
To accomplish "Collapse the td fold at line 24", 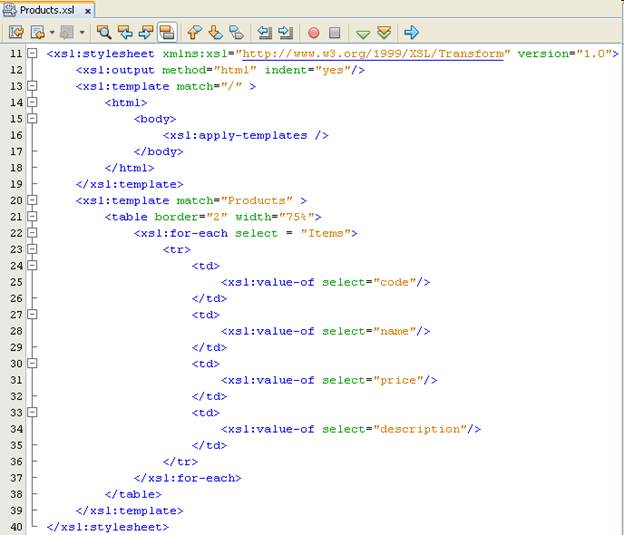I will click(32, 265).
